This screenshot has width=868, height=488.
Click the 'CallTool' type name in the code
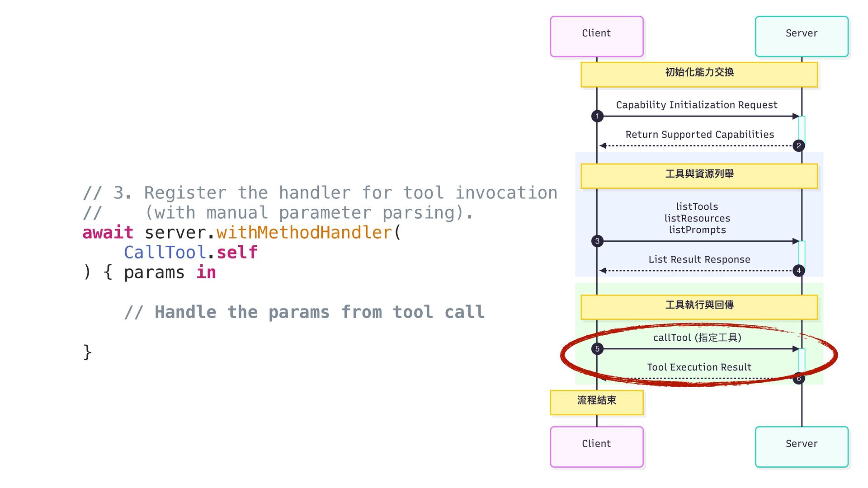click(x=165, y=253)
